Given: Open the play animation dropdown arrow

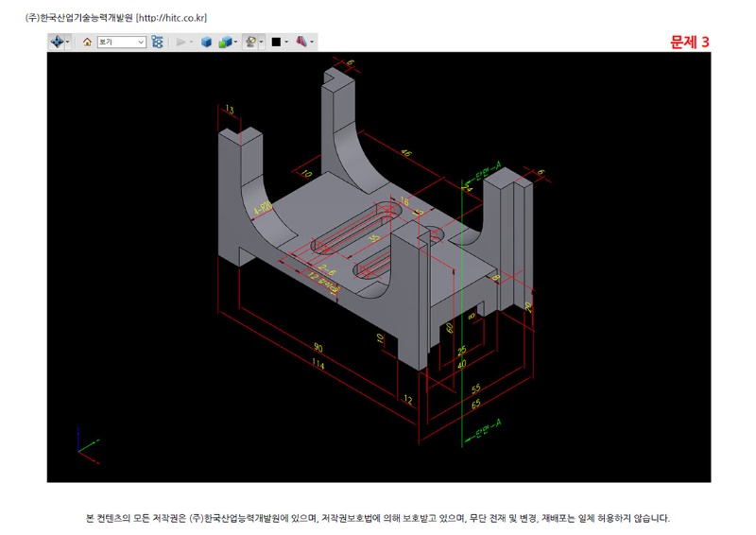Looking at the screenshot, I should click(x=192, y=42).
